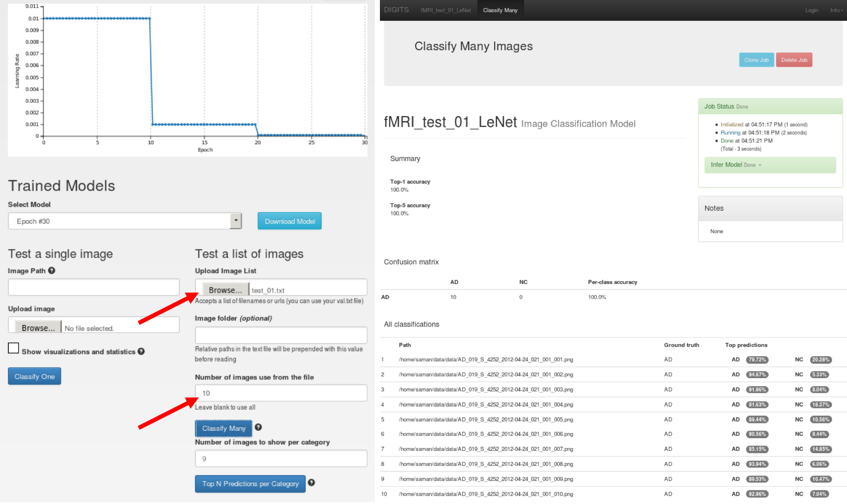Click the Image Path help icon
847x504 pixels.
[x=52, y=270]
